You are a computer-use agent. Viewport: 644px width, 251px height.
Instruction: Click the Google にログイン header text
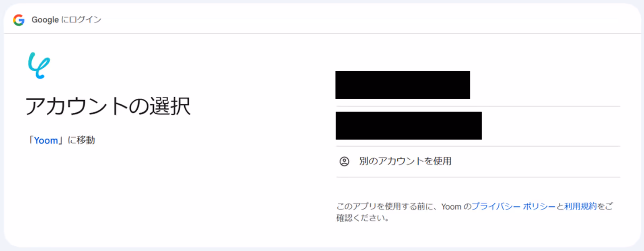66,20
